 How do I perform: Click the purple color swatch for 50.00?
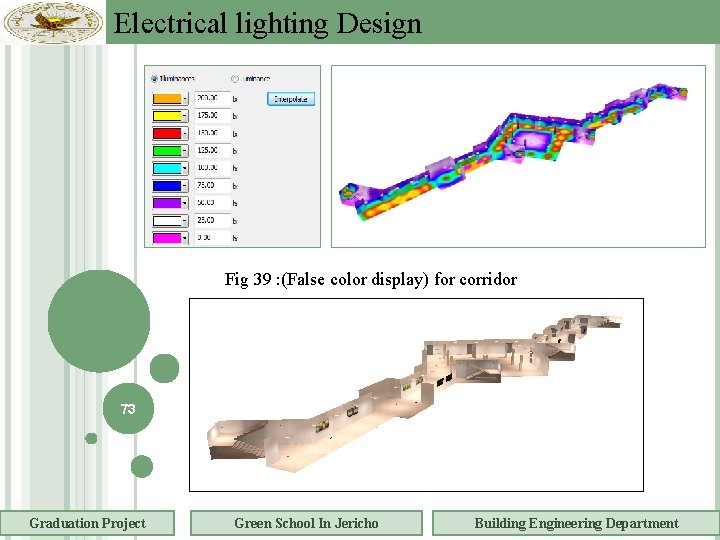pyautogui.click(x=167, y=203)
